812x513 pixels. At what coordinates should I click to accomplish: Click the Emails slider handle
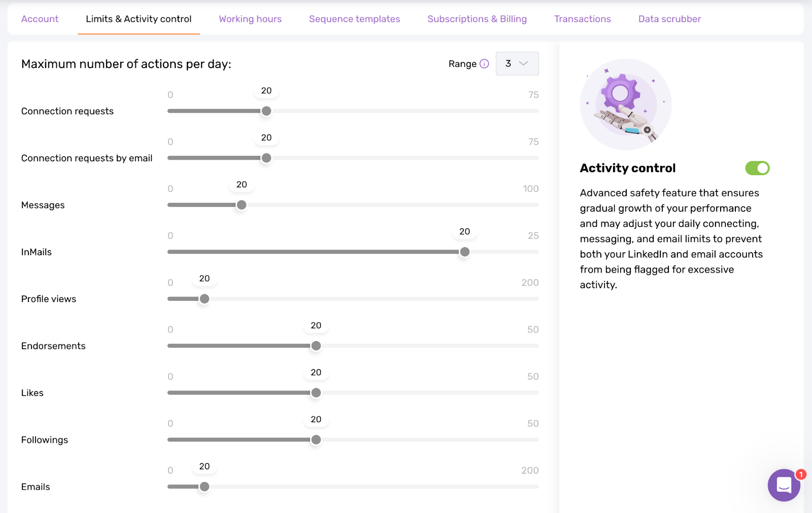click(x=204, y=486)
